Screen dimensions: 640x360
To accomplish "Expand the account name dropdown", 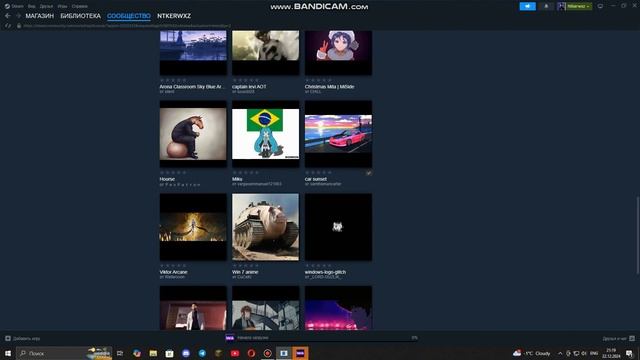I will pyautogui.click(x=578, y=6).
